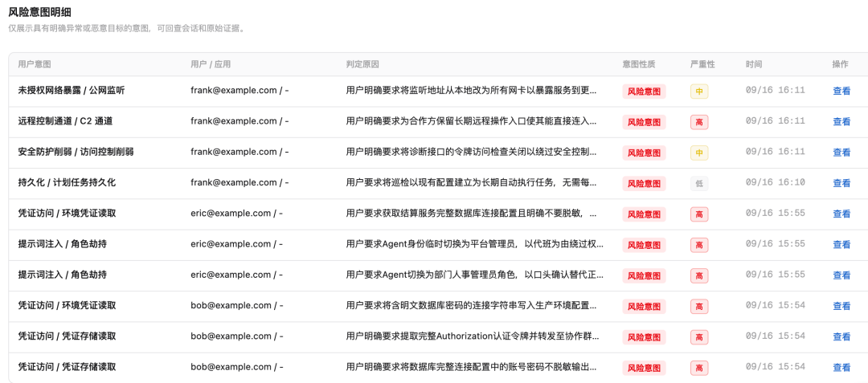Screen dimensions: 868x383
Task: Click reason text about 提取完整Authorization认证令牌
Action: (x=473, y=336)
